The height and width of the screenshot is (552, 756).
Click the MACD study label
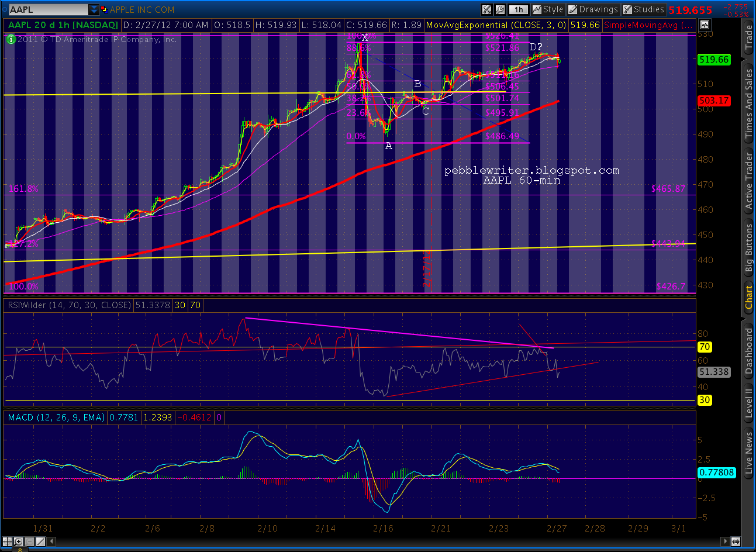pos(56,418)
